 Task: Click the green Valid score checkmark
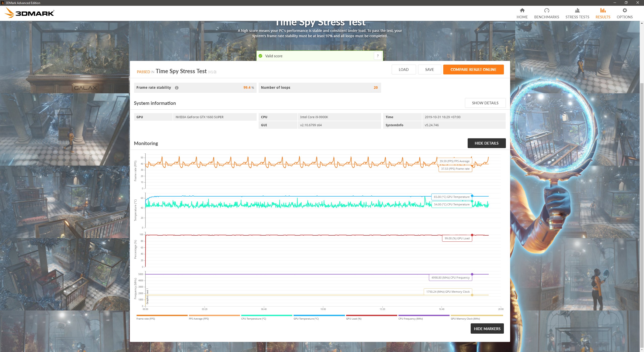tap(260, 56)
